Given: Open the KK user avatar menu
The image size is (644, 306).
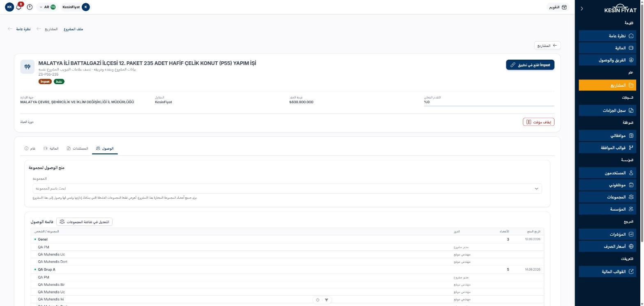Looking at the screenshot, I should [9, 7].
